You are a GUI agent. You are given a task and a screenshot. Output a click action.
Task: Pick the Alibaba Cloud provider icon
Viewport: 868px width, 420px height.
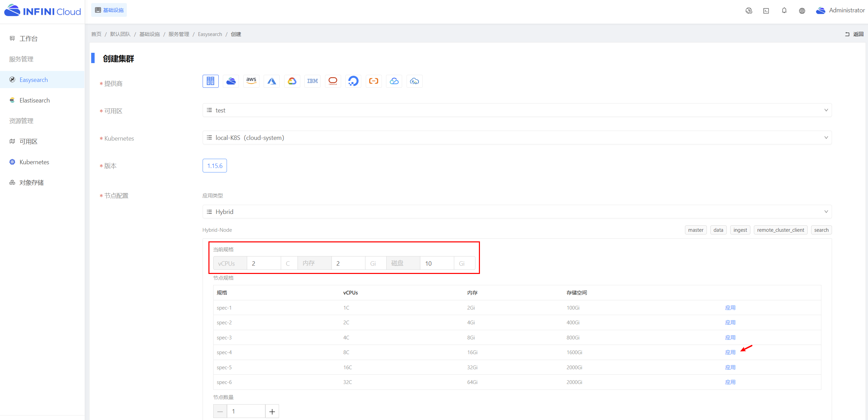pyautogui.click(x=374, y=81)
